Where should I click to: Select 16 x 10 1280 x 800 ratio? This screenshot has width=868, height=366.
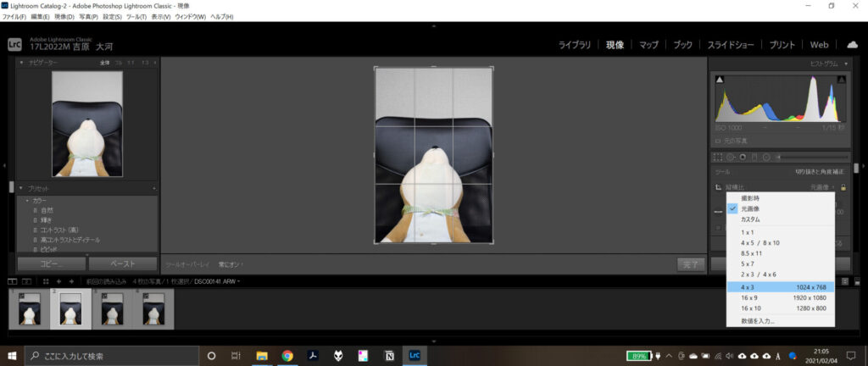[780, 308]
